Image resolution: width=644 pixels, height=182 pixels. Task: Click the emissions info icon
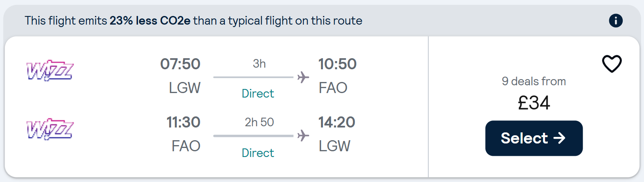pos(615,20)
